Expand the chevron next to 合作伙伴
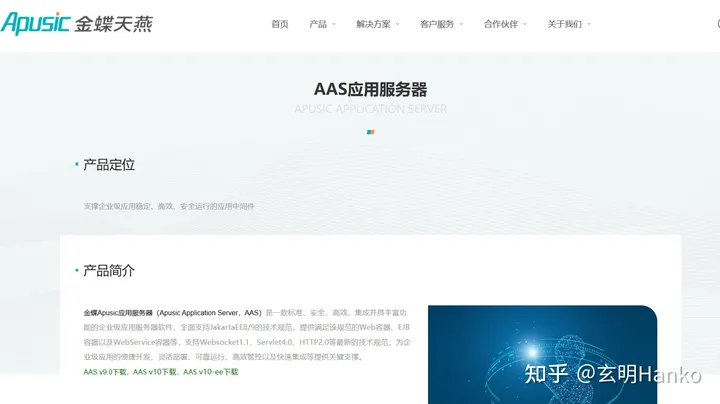 click(525, 24)
